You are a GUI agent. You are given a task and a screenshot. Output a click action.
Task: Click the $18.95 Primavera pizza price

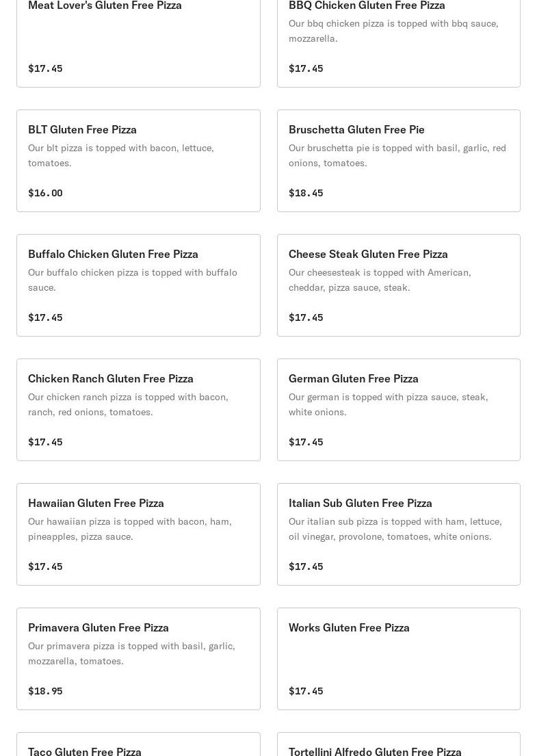(45, 691)
